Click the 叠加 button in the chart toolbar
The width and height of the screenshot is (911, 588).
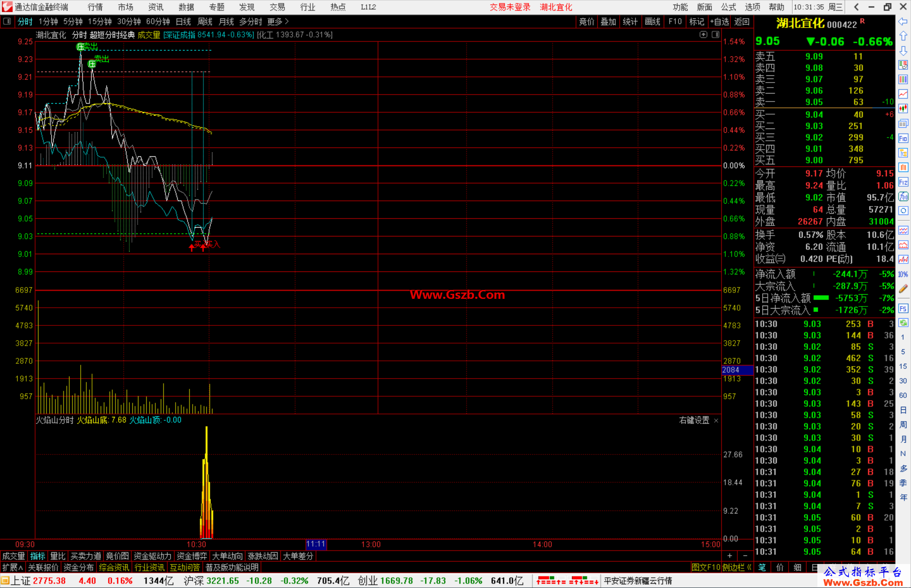click(x=609, y=21)
